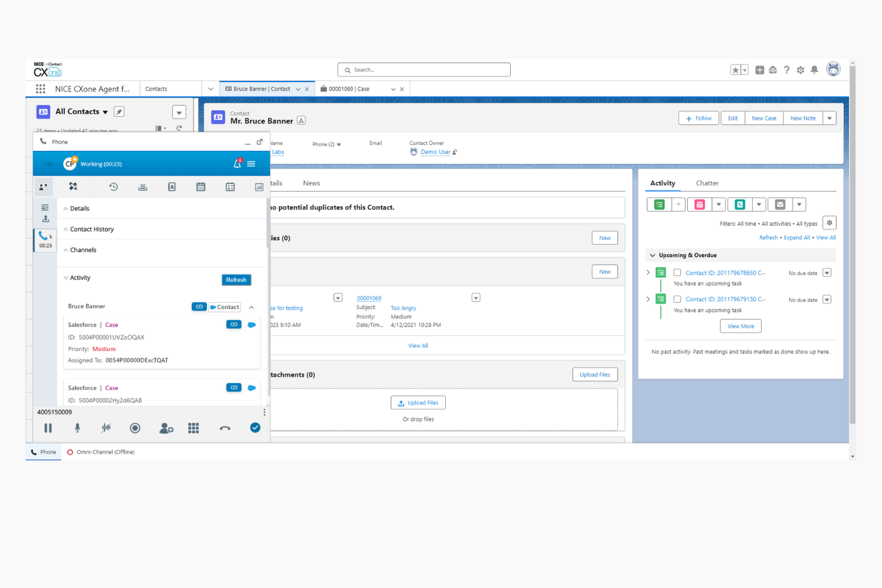The width and height of the screenshot is (882, 588).
Task: Click the blue checkmark disposition icon
Action: point(255,427)
